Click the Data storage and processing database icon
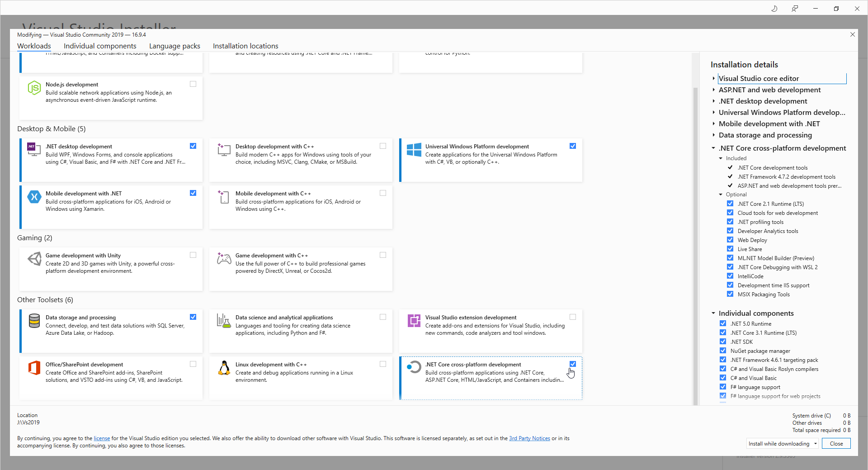Screen dimensions: 868x470 click(34, 321)
